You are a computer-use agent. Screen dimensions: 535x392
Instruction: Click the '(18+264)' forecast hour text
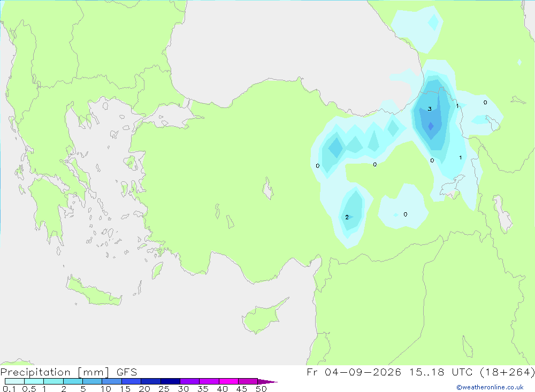507,372
